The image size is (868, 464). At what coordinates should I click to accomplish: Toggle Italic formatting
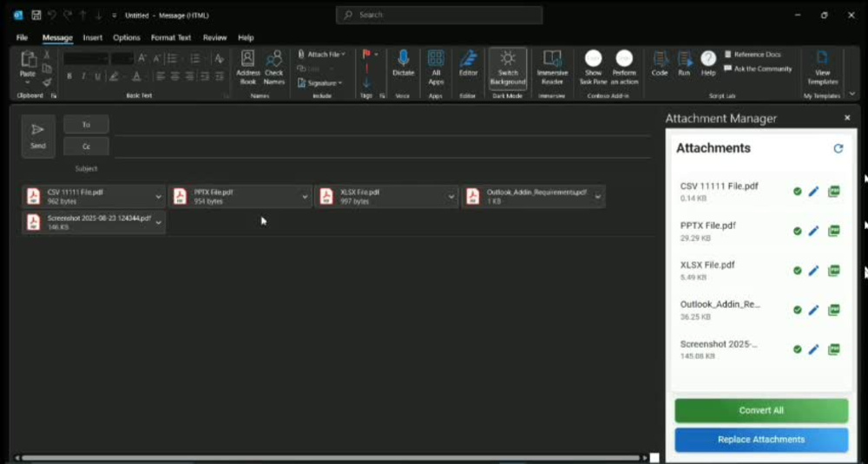click(83, 76)
